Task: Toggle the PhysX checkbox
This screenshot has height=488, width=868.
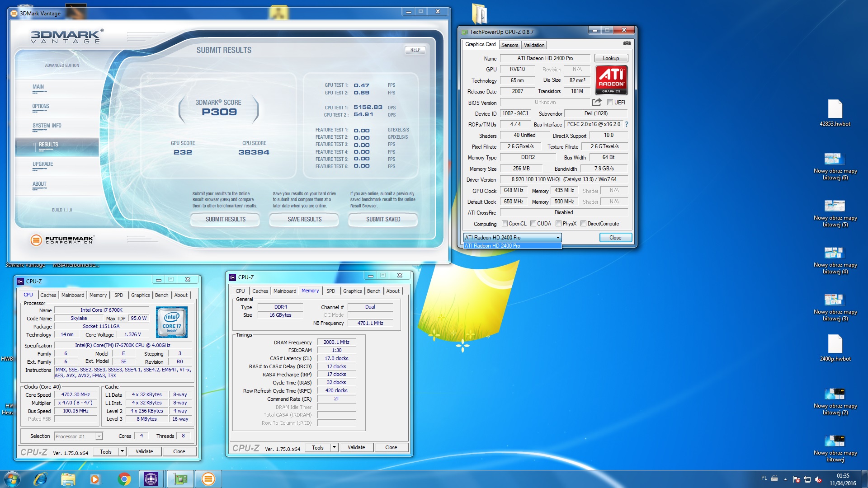Action: pyautogui.click(x=559, y=224)
